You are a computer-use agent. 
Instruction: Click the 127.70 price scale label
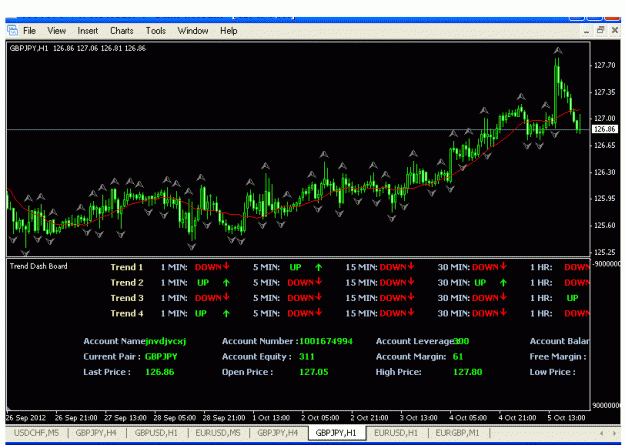click(x=605, y=65)
